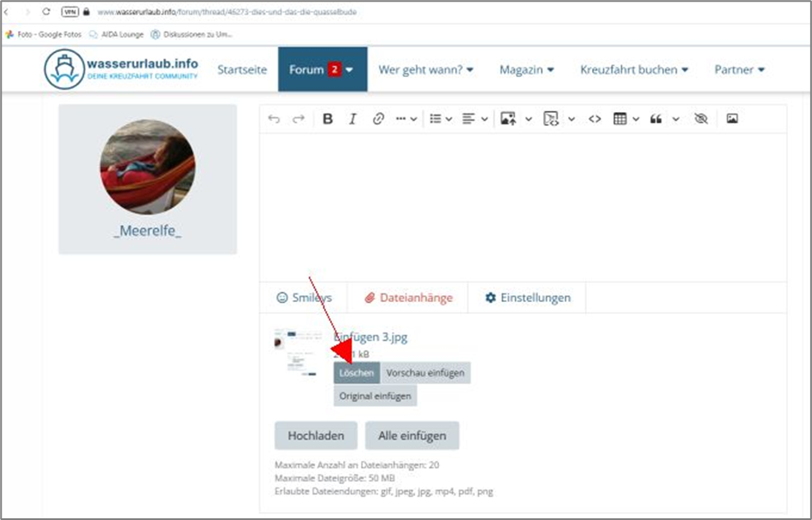Image resolution: width=812 pixels, height=520 pixels.
Task: Toggle spoiler with crossed-out eye icon
Action: (x=701, y=119)
